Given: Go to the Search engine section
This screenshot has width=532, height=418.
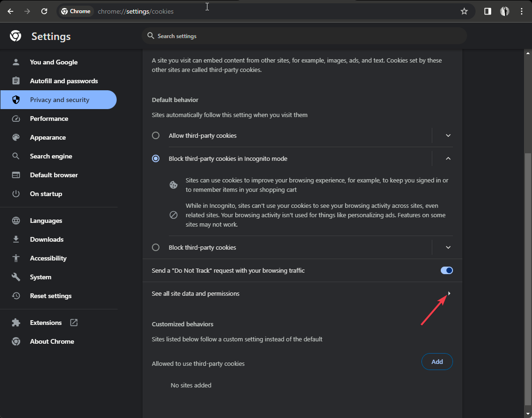Looking at the screenshot, I should click(51, 156).
